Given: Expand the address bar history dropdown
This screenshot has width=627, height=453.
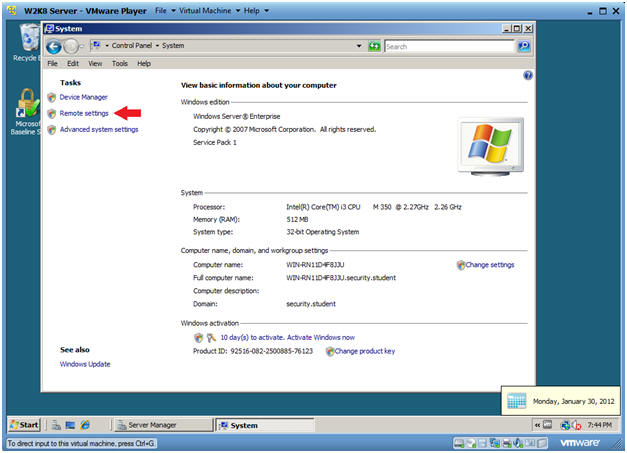Looking at the screenshot, I should pos(359,46).
